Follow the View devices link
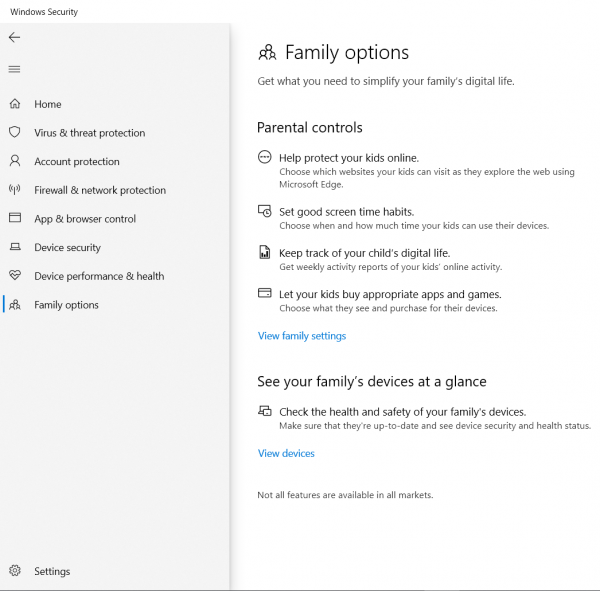 [286, 453]
